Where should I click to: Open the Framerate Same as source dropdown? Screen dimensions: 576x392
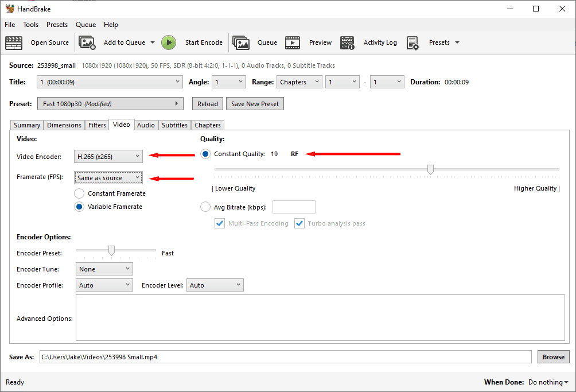[x=108, y=178]
